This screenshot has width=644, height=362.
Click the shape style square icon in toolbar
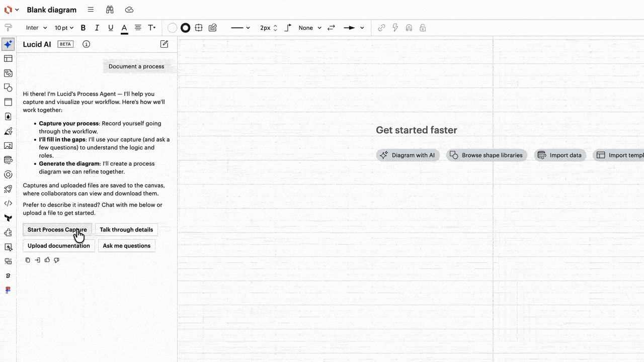199,28
